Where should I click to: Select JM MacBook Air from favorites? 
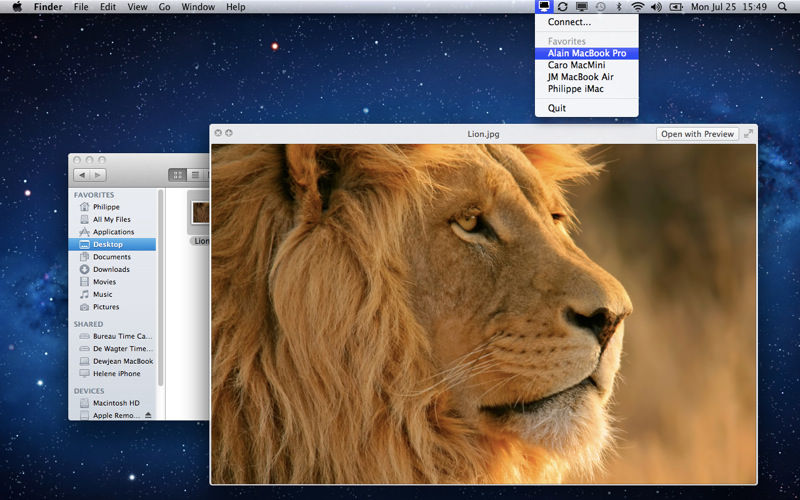pyautogui.click(x=587, y=77)
